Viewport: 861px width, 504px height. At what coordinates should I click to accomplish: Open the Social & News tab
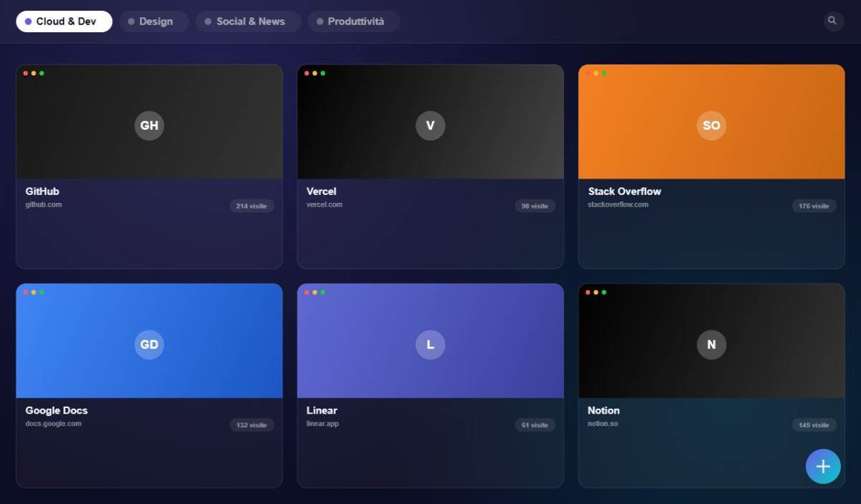tap(248, 22)
